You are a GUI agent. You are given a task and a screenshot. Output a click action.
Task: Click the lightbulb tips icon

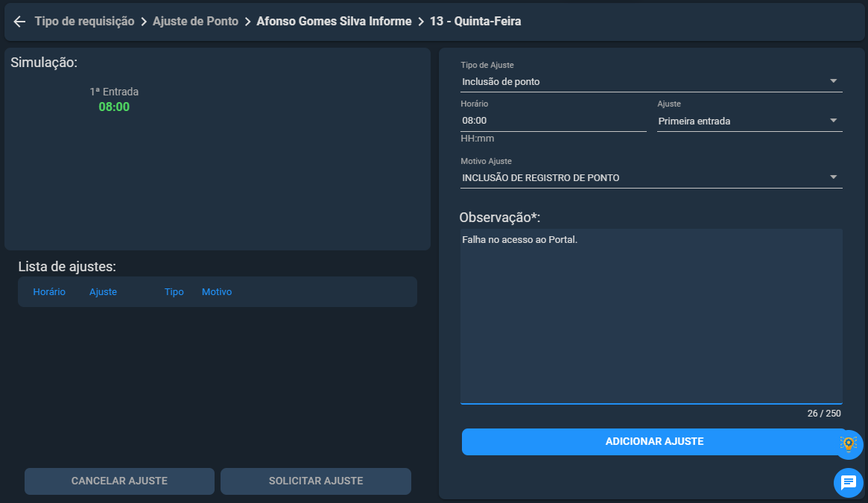click(x=848, y=443)
